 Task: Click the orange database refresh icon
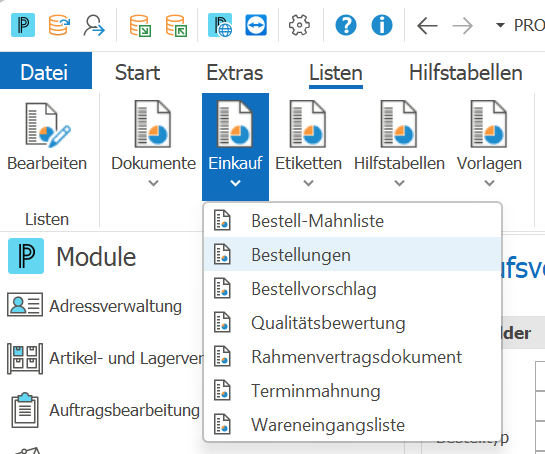point(59,25)
